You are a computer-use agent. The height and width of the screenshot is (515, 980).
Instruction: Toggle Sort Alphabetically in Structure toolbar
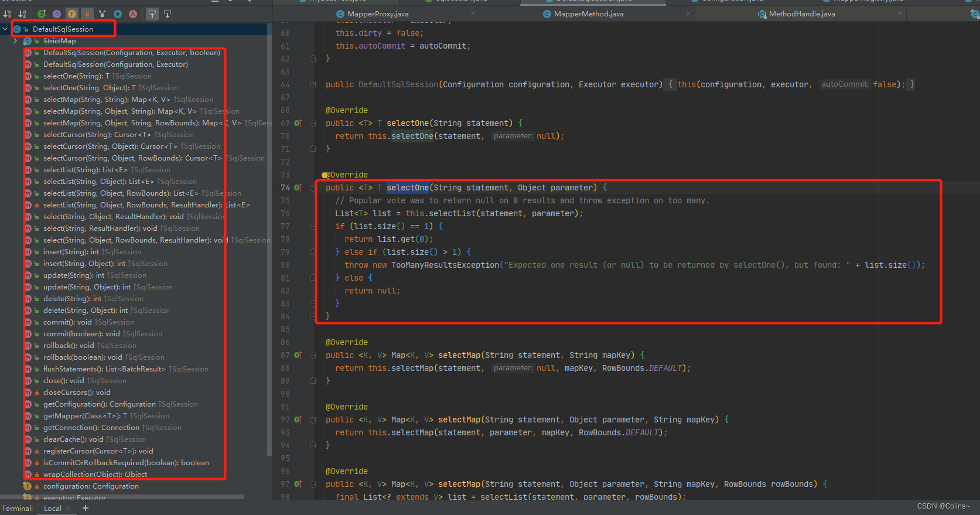[x=22, y=13]
